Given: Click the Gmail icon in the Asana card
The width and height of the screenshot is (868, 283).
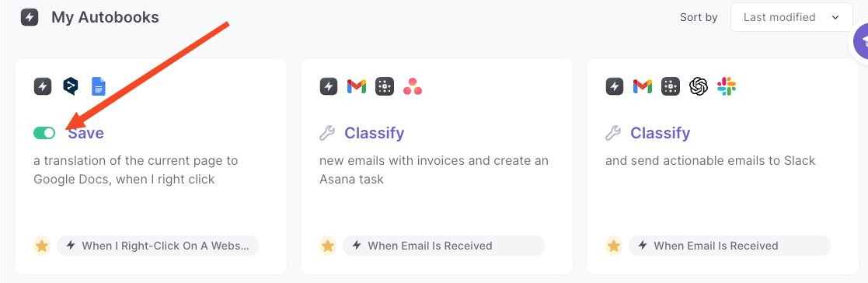Looking at the screenshot, I should click(x=357, y=86).
